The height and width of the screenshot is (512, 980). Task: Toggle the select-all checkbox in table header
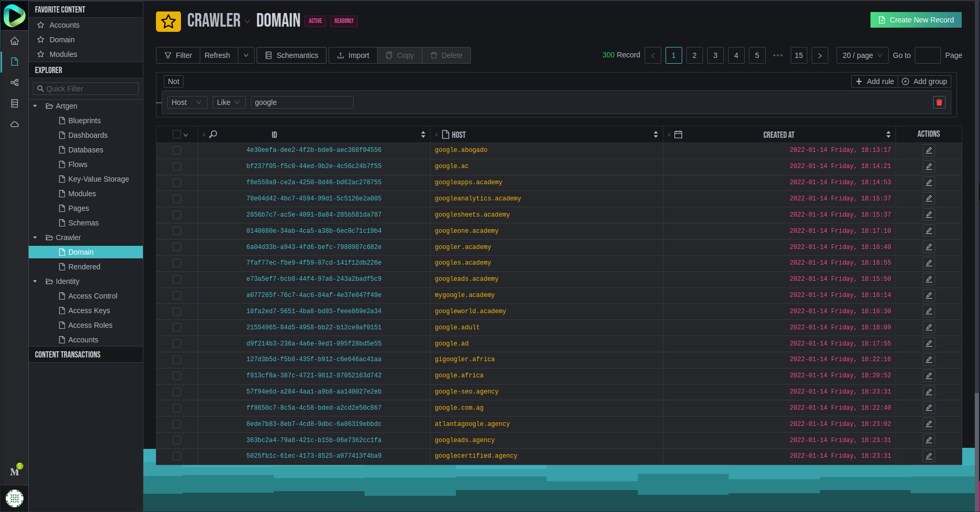177,135
